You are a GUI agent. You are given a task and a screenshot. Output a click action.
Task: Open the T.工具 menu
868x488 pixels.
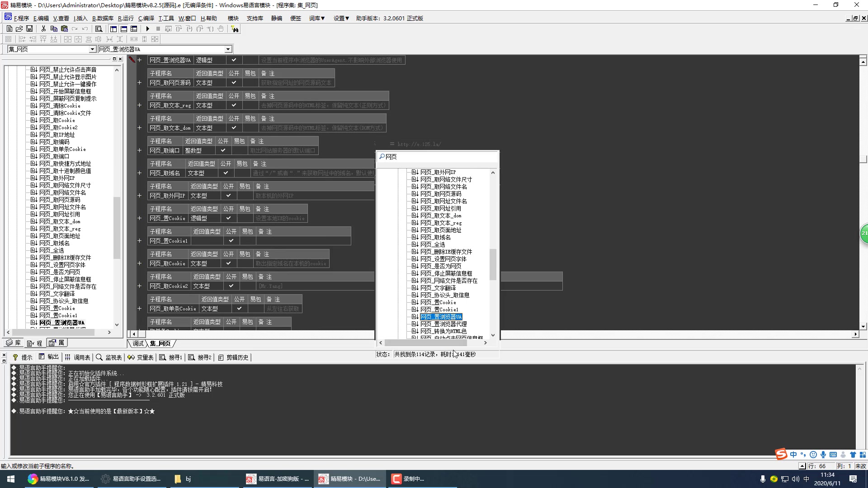166,19
